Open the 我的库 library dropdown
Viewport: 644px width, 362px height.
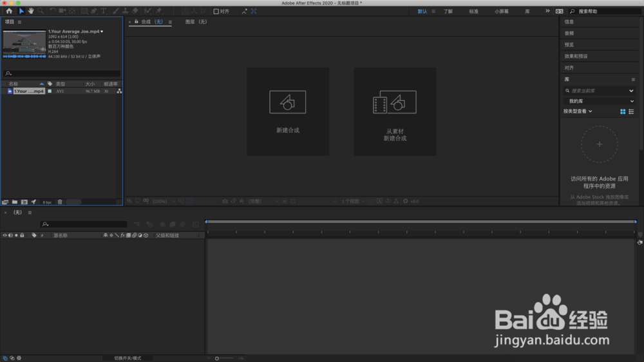(x=600, y=101)
